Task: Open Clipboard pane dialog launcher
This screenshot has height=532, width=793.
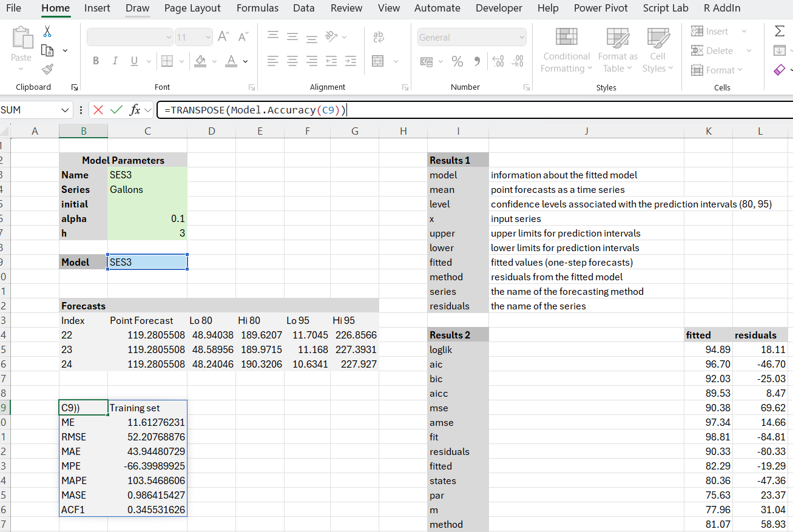Action: 74,87
